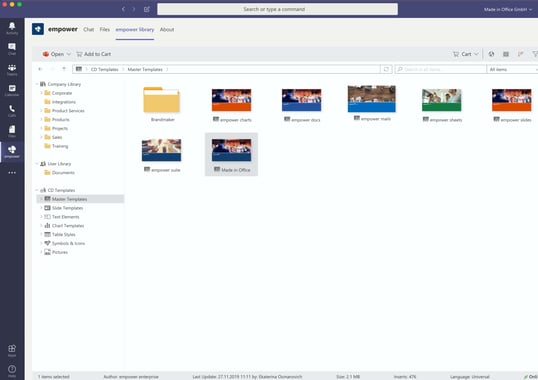Open the Help icon at sidebar bottom
Screen dimensions: 538x380
pyautogui.click(x=12, y=371)
